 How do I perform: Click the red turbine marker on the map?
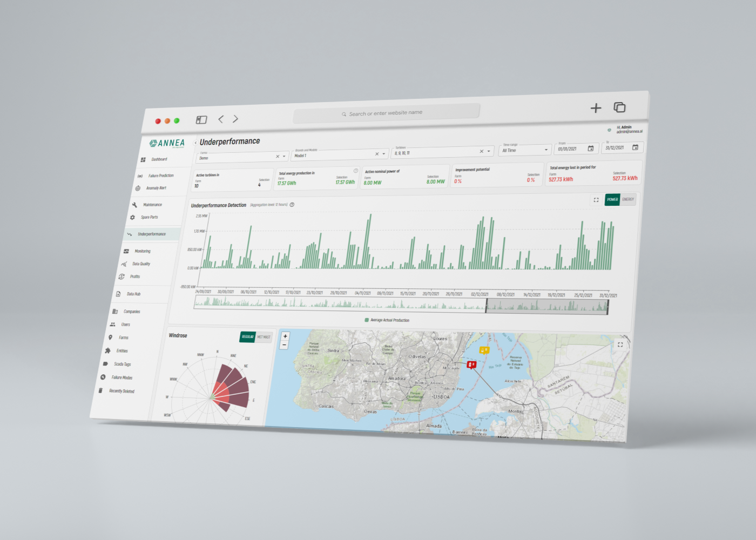point(471,365)
